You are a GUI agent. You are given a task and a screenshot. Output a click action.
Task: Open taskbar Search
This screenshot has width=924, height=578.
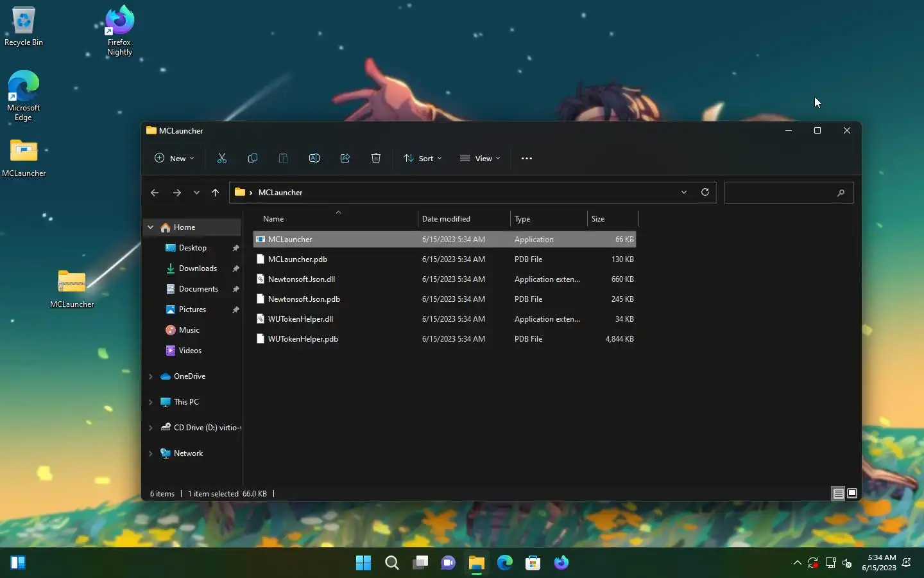tap(391, 563)
